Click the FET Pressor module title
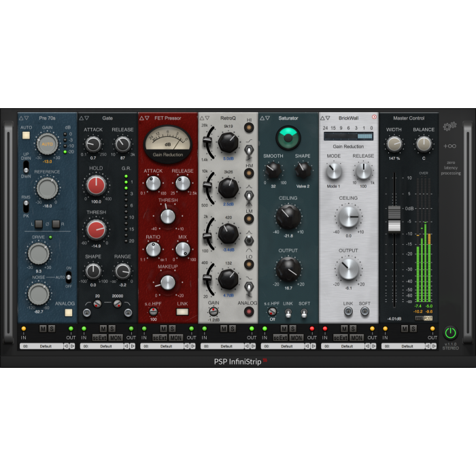Viewport: 476px width, 476px height. (x=167, y=118)
